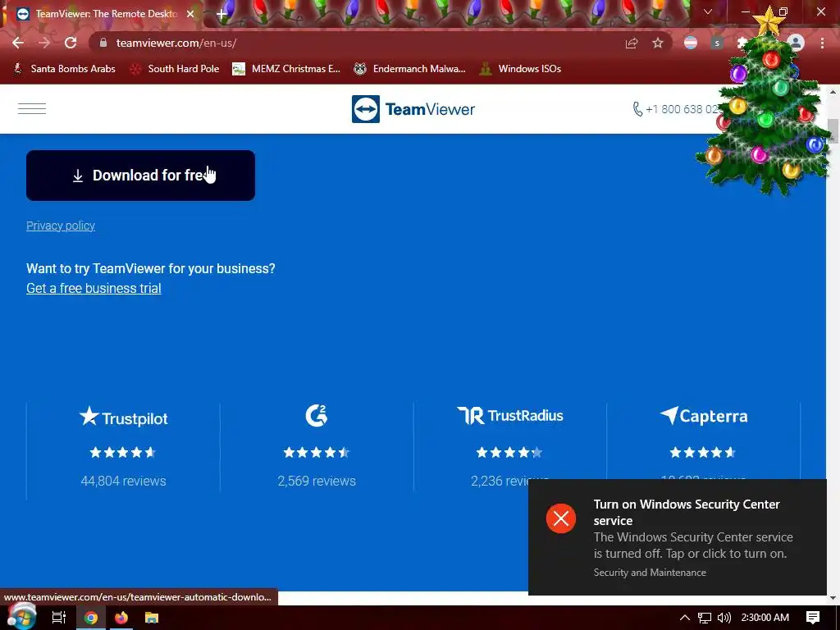Select the TeamViewer browser tab
This screenshot has height=630, width=840.
[x=105, y=14]
